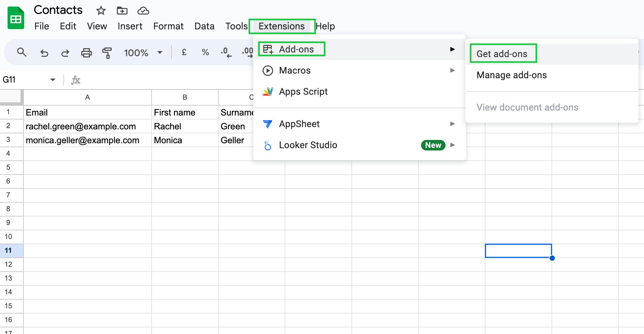Expand the Add-ons submenu arrow
The width and height of the screenshot is (644, 334).
(452, 49)
